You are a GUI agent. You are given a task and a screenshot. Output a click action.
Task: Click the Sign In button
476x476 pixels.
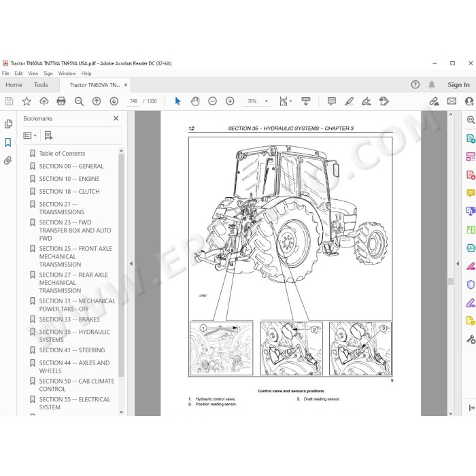click(x=458, y=85)
